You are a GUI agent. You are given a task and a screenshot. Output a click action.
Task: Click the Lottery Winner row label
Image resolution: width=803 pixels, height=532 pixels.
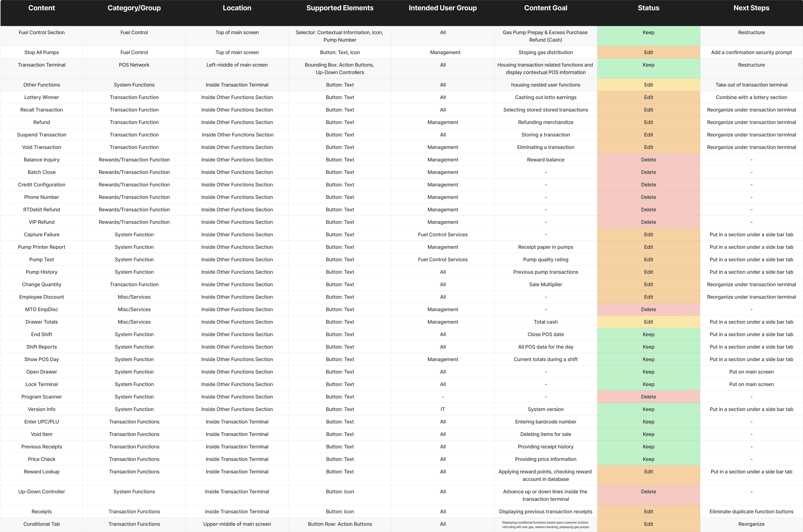click(x=41, y=97)
